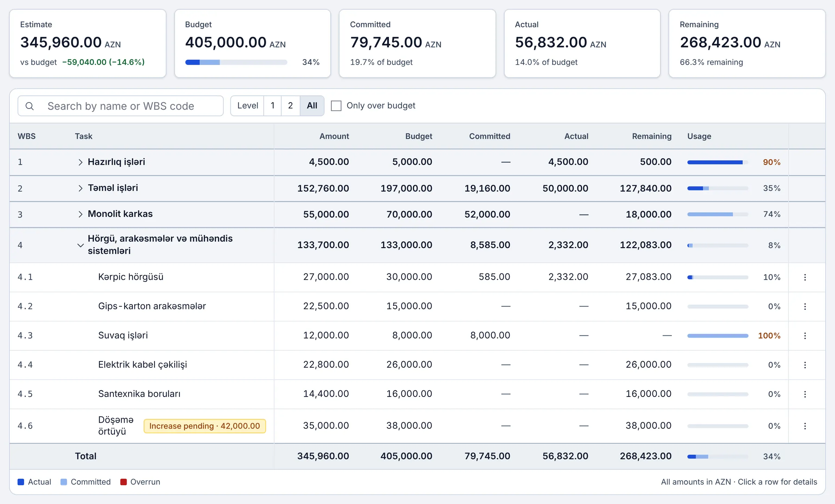Click the vs budget −59,040.00 (−14.6%) text
This screenshot has width=835, height=504.
[82, 62]
